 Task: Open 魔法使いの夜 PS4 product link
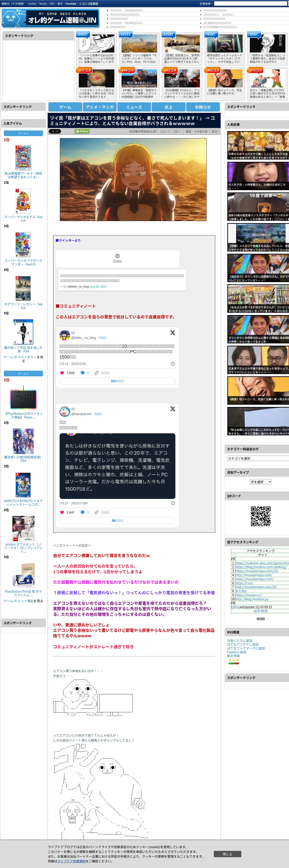[x=23, y=459]
